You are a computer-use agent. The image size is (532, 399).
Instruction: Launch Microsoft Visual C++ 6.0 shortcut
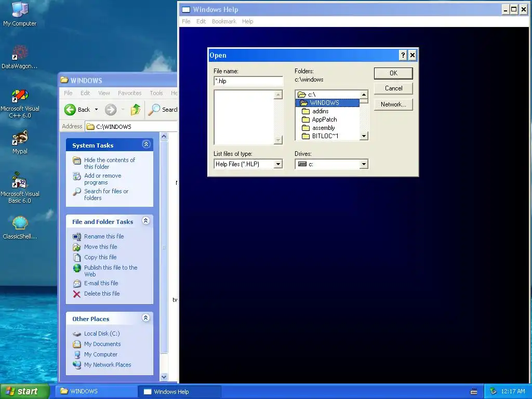click(x=20, y=104)
